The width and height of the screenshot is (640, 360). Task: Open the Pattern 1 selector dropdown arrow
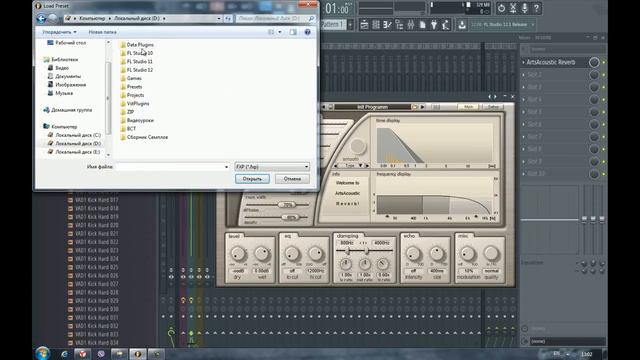pyautogui.click(x=350, y=25)
